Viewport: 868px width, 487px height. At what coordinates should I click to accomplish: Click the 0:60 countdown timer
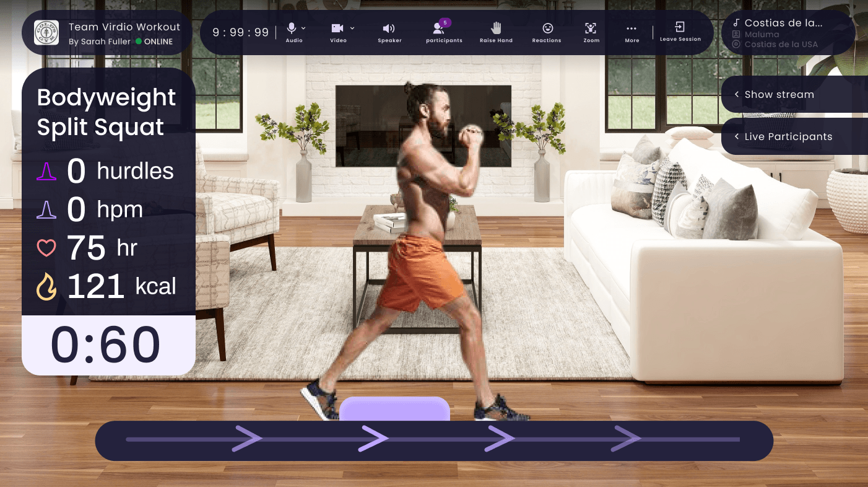(106, 345)
